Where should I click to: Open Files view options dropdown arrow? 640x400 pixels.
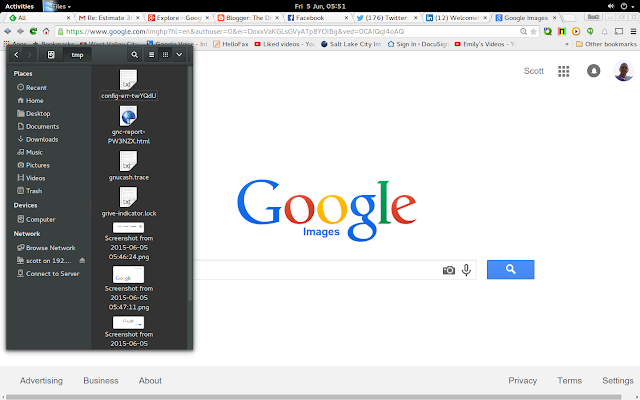click(179, 55)
